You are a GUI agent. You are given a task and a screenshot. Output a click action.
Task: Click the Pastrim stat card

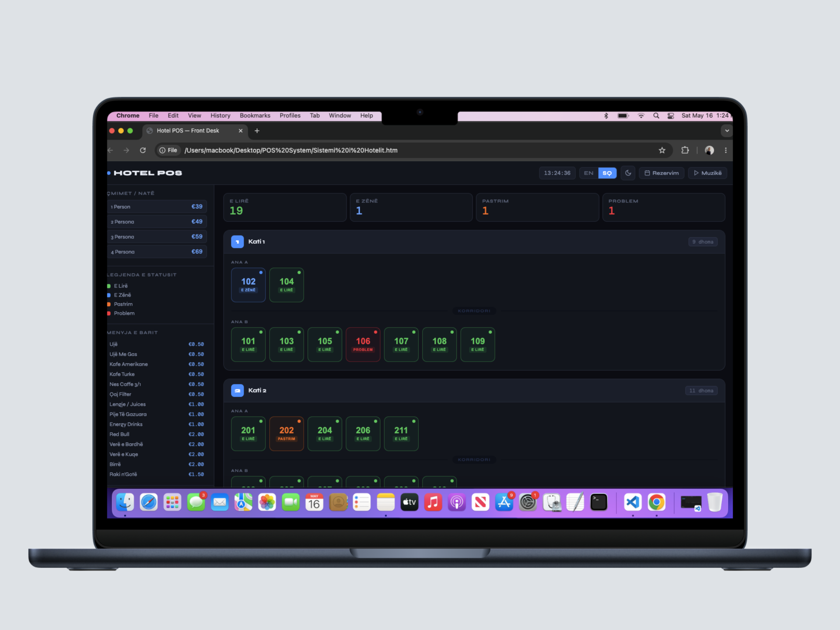(x=537, y=207)
